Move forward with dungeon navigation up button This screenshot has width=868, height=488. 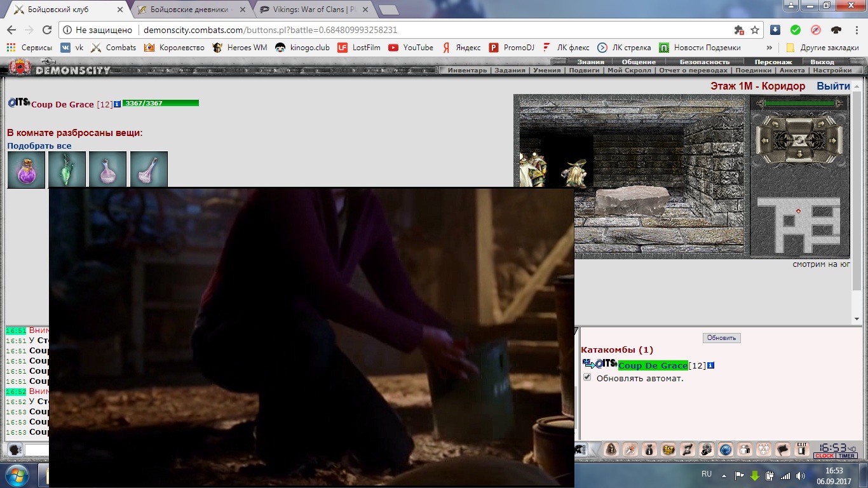(x=799, y=125)
